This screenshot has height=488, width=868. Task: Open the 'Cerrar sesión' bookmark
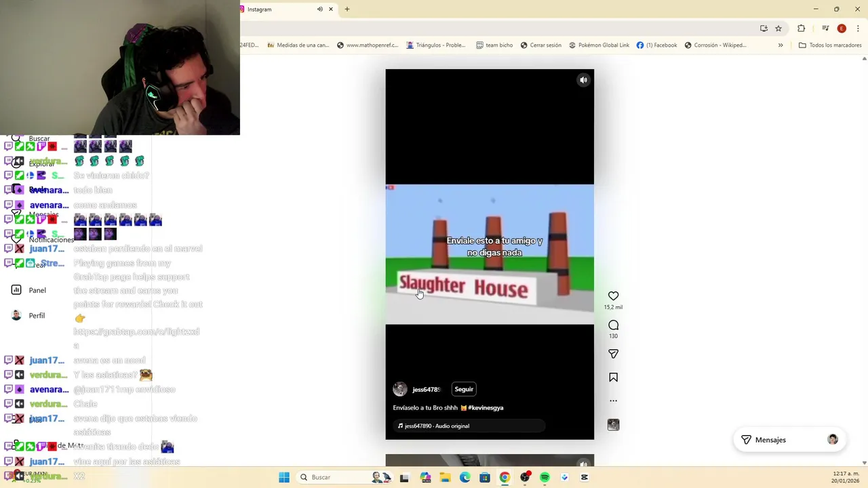pyautogui.click(x=540, y=45)
